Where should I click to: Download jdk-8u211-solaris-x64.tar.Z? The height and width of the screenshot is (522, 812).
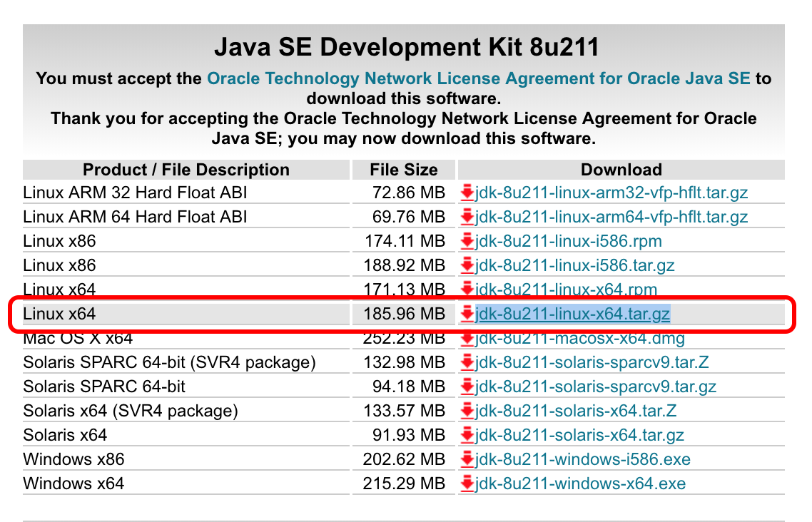point(576,411)
